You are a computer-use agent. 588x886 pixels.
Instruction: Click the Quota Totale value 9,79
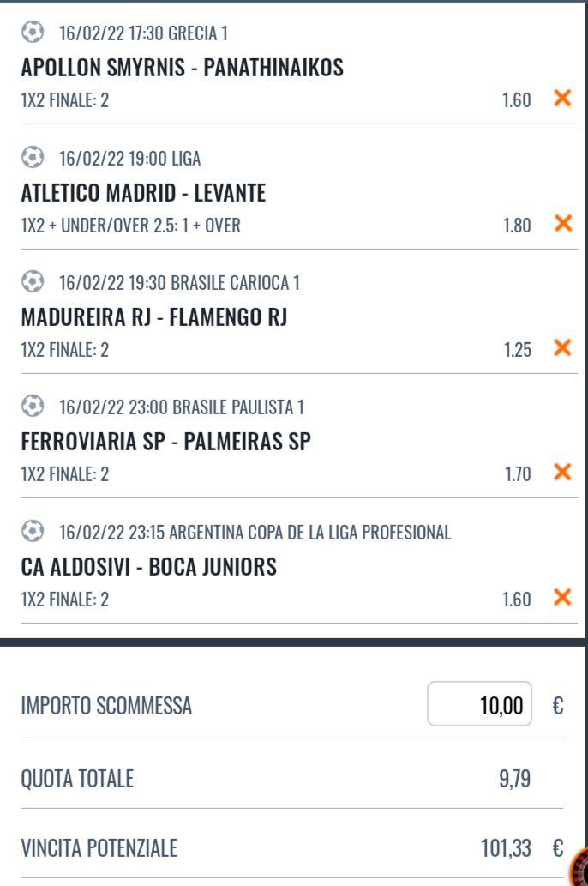514,779
